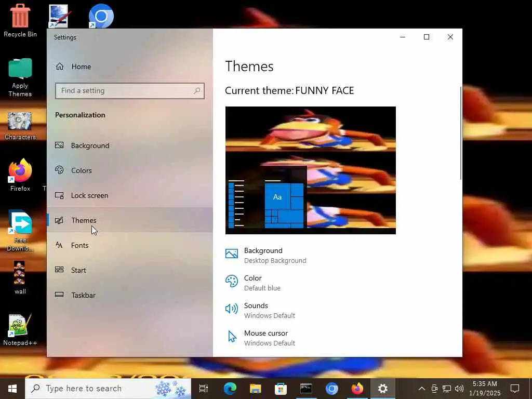This screenshot has width=532, height=399.
Task: Click the theme preview image
Action: [x=311, y=170]
